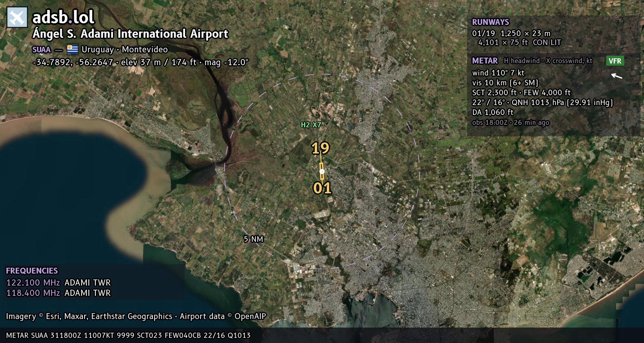The image size is (644, 343).
Task: Click the runway 01 end label
Action: [x=322, y=188]
